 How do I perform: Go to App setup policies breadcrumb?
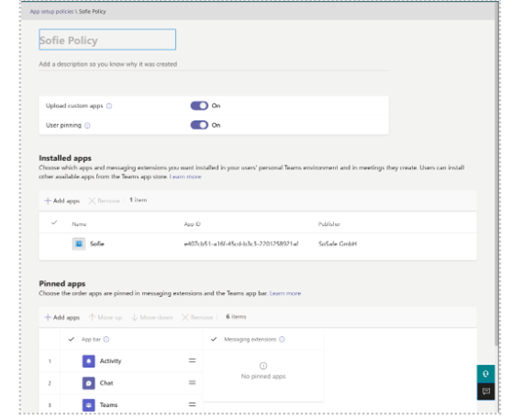point(52,12)
